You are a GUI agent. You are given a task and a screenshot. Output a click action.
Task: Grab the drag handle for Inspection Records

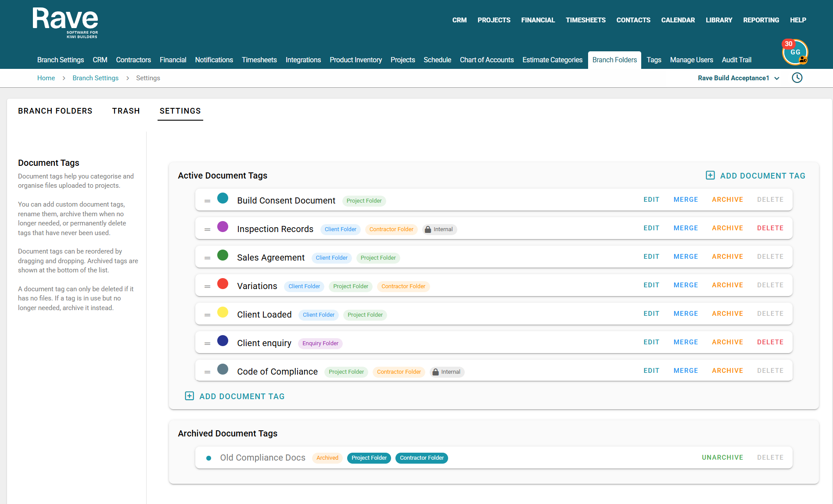pyautogui.click(x=208, y=229)
